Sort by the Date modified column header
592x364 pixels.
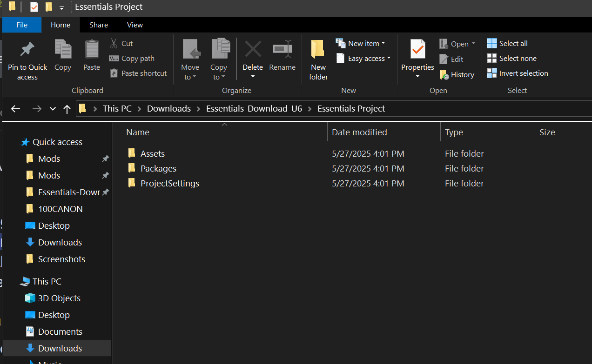click(x=359, y=132)
